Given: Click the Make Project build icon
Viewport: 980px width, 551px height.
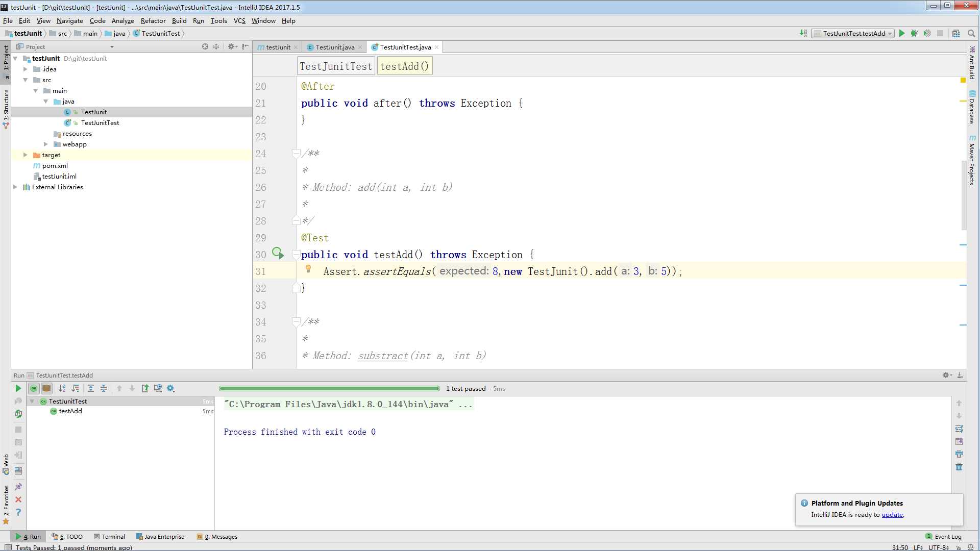Looking at the screenshot, I should point(803,33).
